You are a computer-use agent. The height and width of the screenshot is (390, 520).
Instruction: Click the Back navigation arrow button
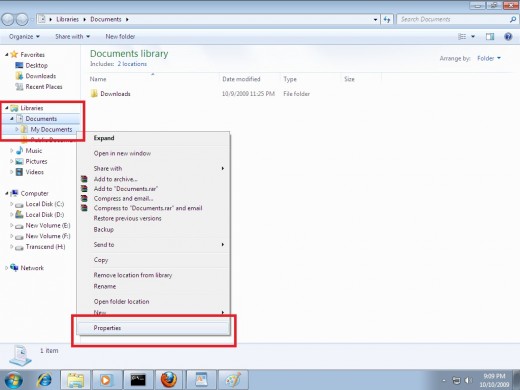(x=8, y=20)
